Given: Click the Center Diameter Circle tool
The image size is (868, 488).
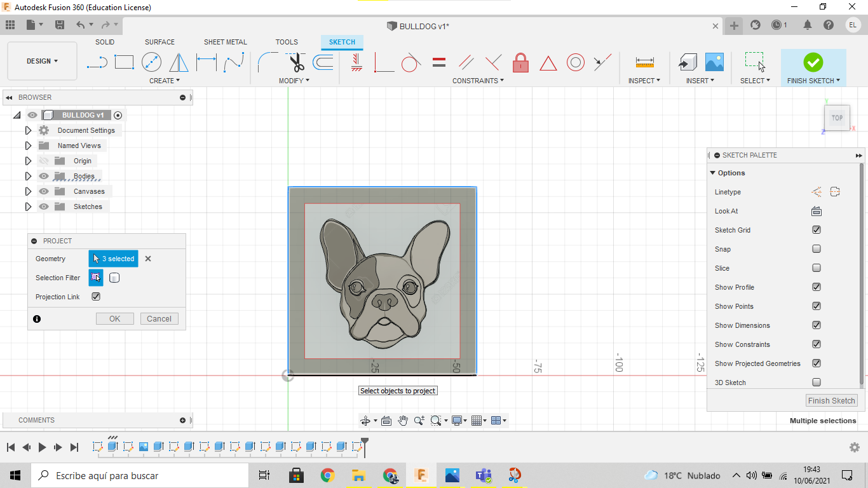Looking at the screenshot, I should 151,62.
